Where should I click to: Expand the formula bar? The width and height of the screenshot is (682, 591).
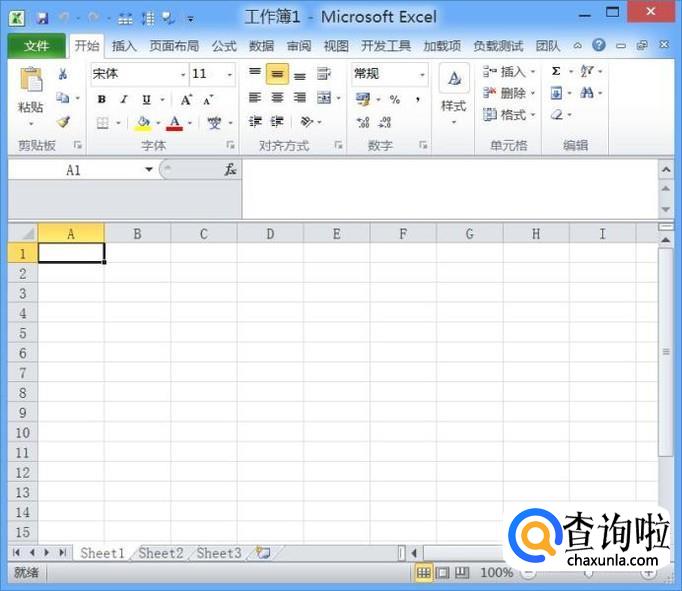pos(666,169)
